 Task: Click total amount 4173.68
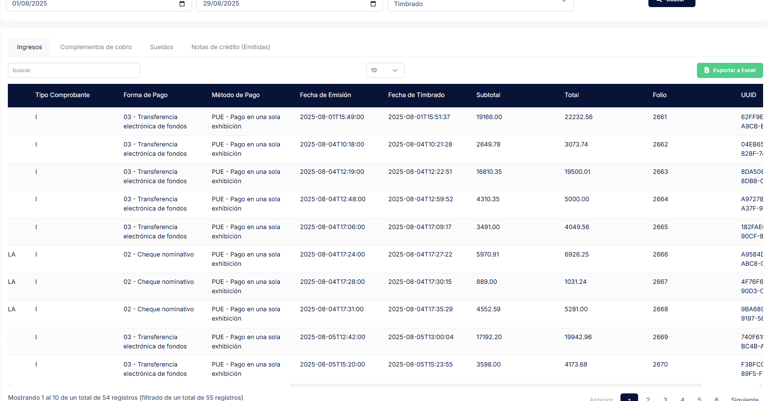click(x=576, y=365)
